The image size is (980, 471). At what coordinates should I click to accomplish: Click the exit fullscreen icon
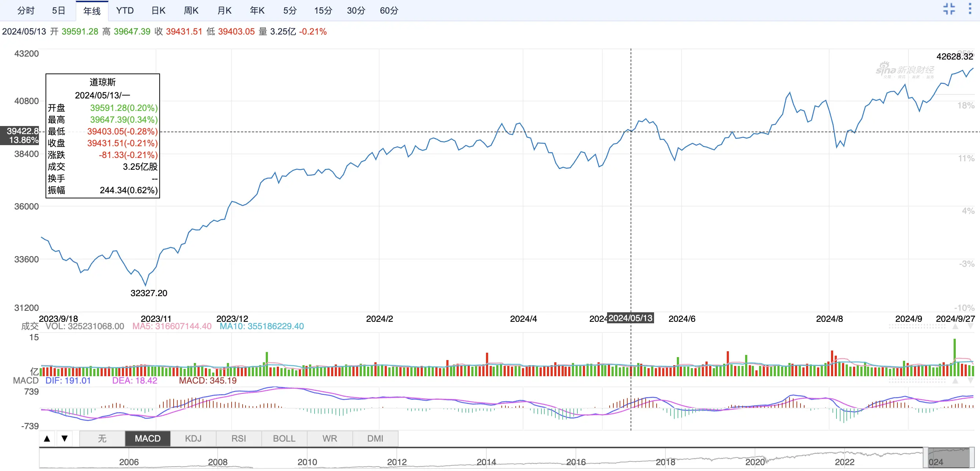click(x=949, y=9)
